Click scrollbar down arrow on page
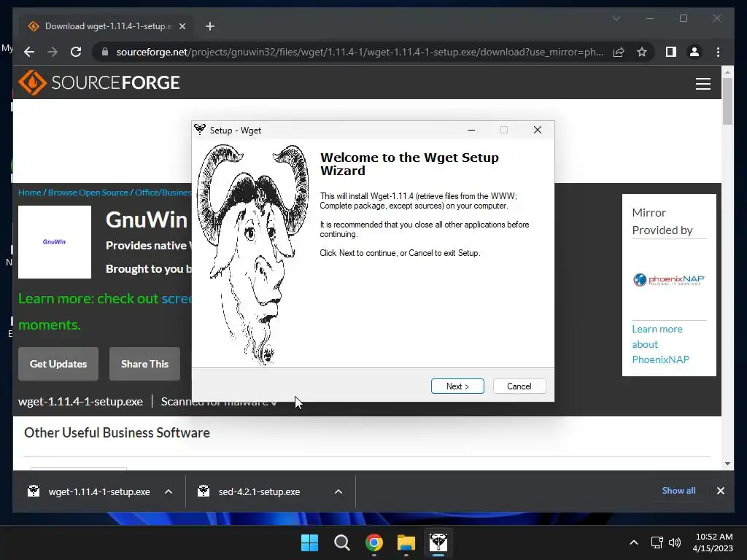The height and width of the screenshot is (560, 747). pos(727,463)
